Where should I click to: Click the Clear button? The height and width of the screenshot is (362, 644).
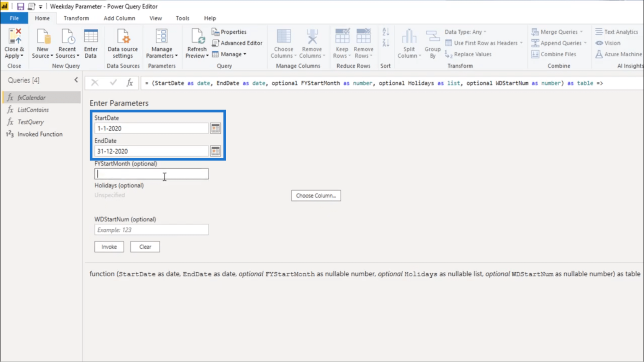point(145,247)
